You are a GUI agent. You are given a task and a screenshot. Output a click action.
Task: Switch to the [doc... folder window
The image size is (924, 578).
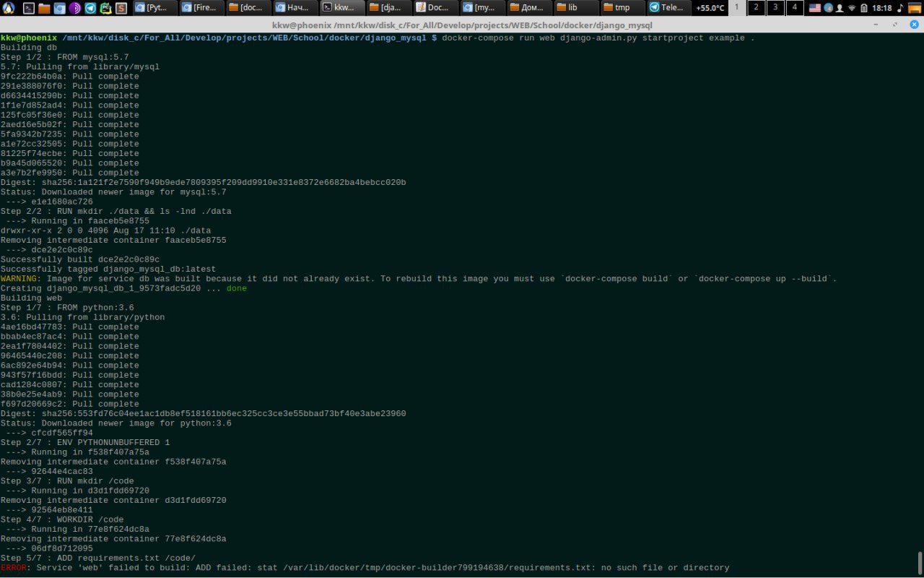(x=249, y=8)
